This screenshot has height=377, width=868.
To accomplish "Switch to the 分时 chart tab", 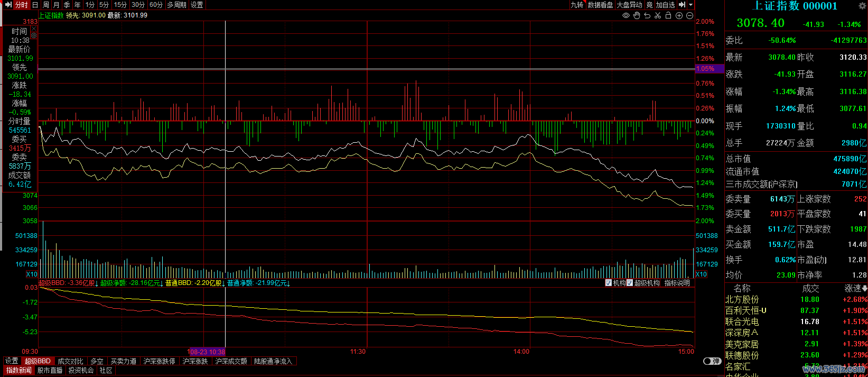I will (x=22, y=5).
